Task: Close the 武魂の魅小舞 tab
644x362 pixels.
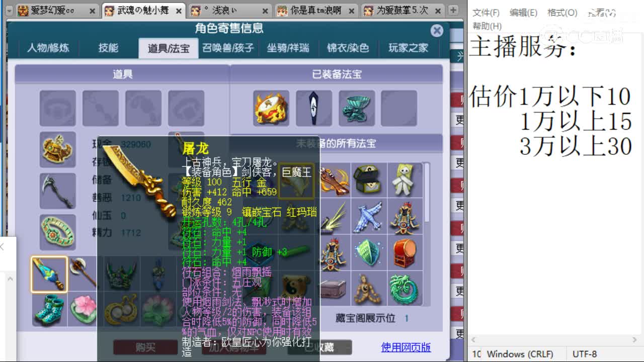Action: tap(180, 11)
